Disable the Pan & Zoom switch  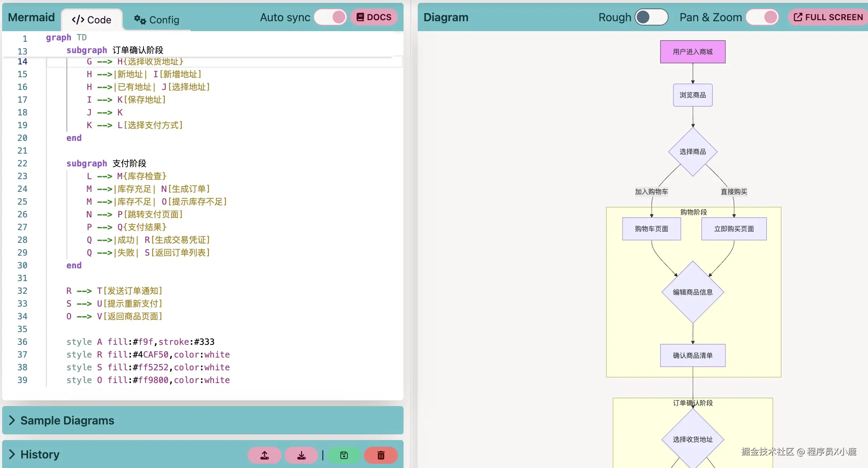(x=762, y=17)
